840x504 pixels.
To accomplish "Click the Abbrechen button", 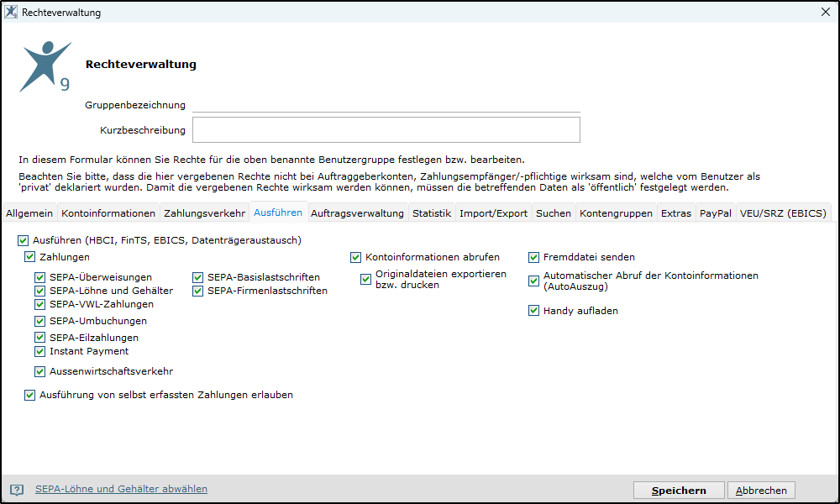I will [x=761, y=490].
